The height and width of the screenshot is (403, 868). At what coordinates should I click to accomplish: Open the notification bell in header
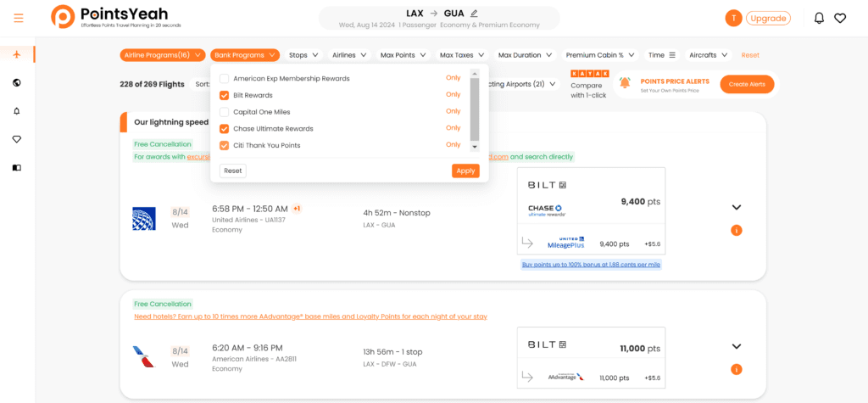point(819,18)
